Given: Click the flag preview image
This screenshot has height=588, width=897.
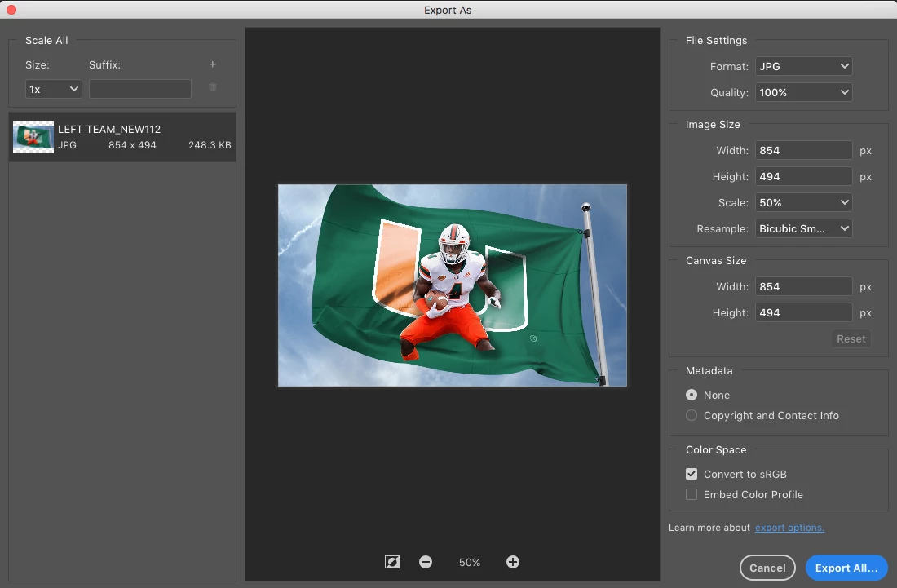Looking at the screenshot, I should tap(453, 285).
